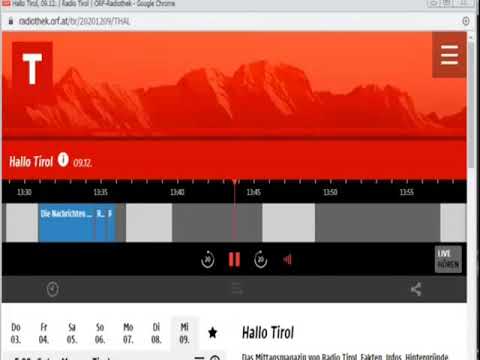Viewport: 480px width, 360px height.
Task: Open the playlist icon below the player
Action: tap(237, 289)
